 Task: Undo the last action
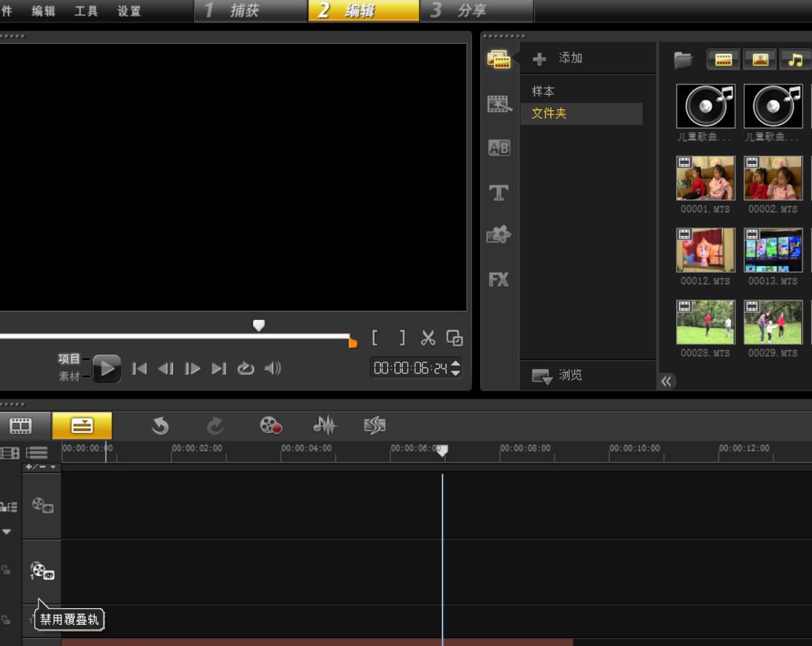tap(160, 426)
